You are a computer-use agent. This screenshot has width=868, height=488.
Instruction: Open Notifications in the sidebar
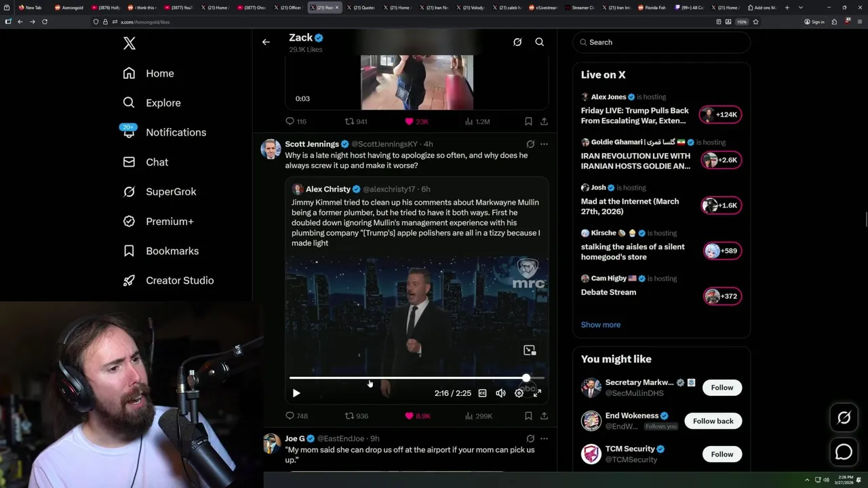[164, 132]
